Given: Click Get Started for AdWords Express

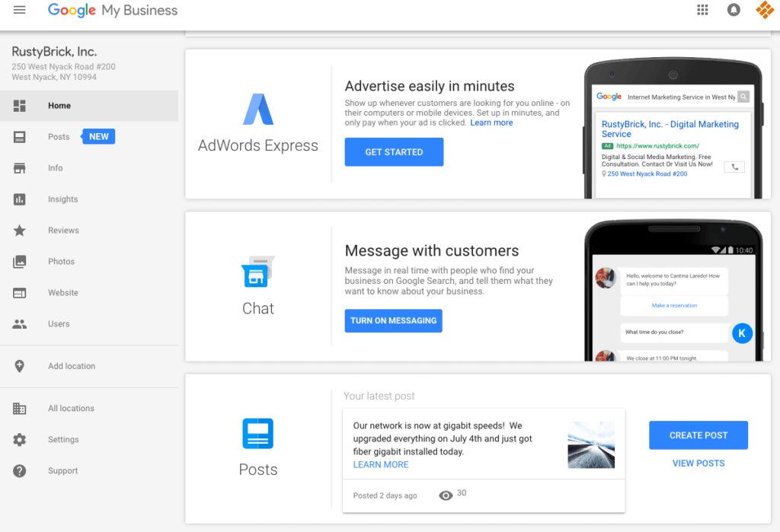Looking at the screenshot, I should (394, 151).
